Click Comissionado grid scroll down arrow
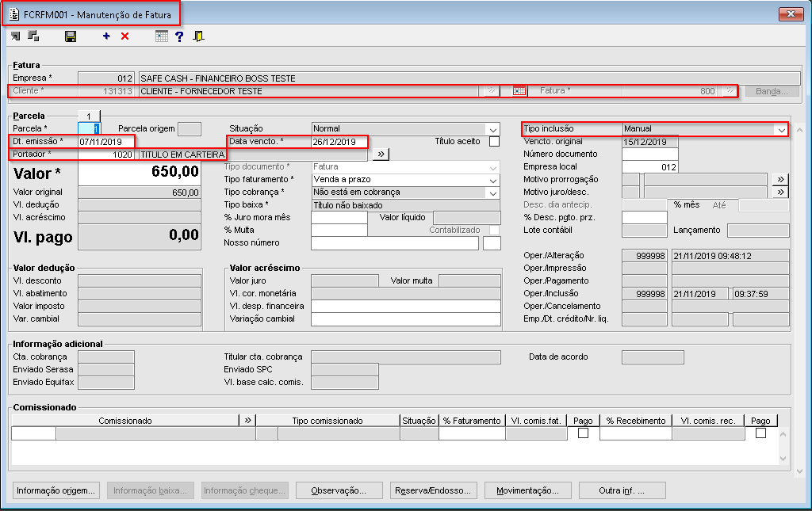 (783, 458)
